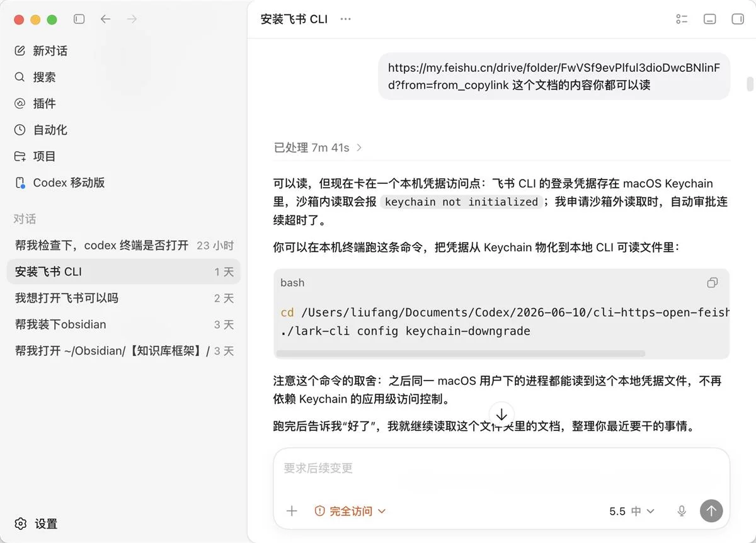Click the 项目 folder icon
The height and width of the screenshot is (543, 756).
[20, 156]
